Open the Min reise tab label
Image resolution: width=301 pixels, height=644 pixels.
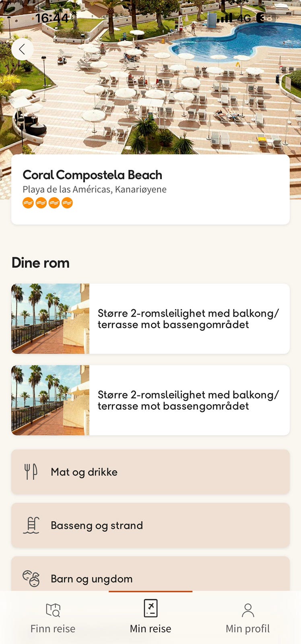[x=150, y=629]
